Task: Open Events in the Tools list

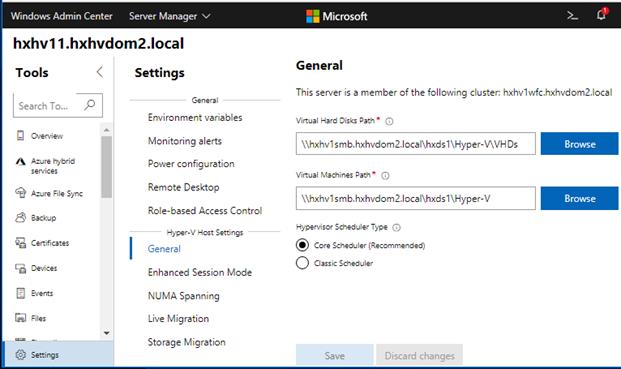Action: [x=42, y=293]
